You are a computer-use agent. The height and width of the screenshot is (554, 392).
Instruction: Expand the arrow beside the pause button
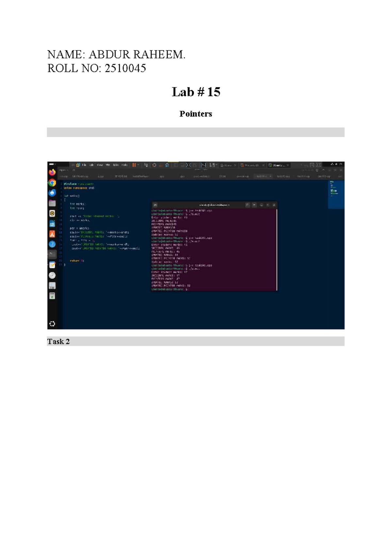(x=138, y=165)
